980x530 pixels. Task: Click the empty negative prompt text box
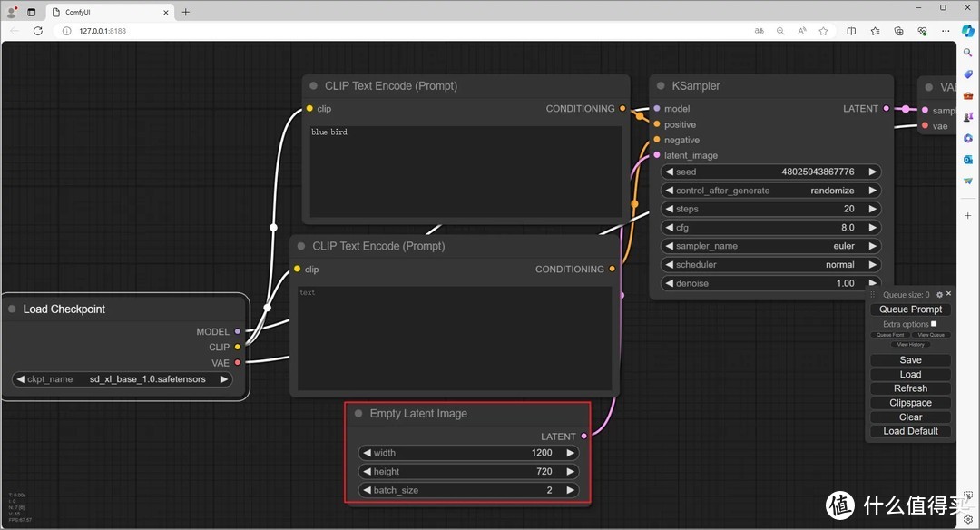tap(455, 339)
